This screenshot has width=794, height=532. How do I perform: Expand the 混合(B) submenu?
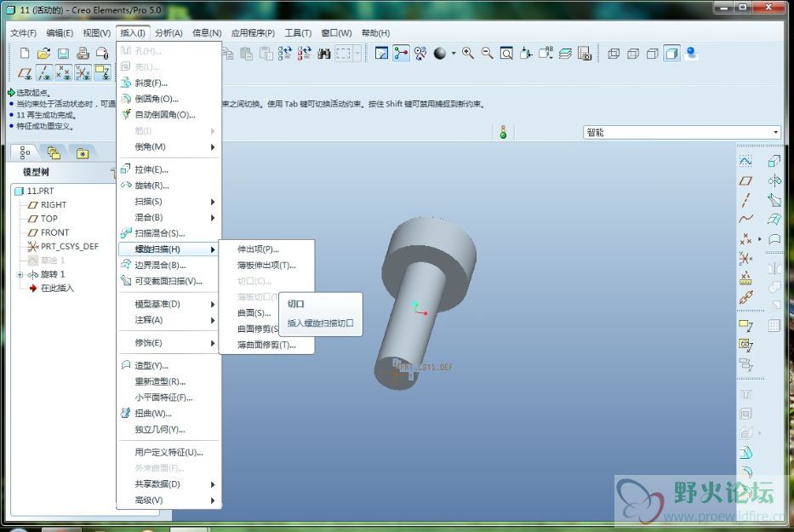(169, 217)
